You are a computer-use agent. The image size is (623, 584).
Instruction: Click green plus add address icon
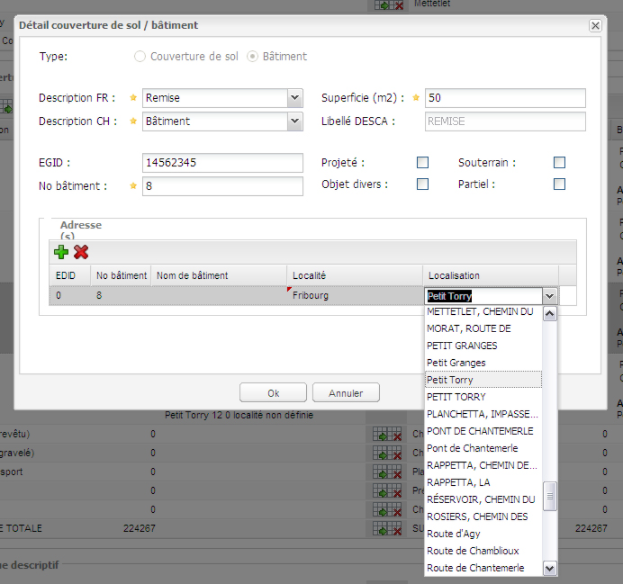point(62,252)
